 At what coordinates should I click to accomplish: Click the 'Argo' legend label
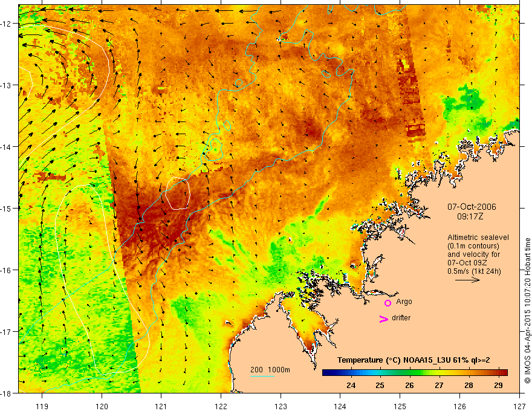pos(404,302)
